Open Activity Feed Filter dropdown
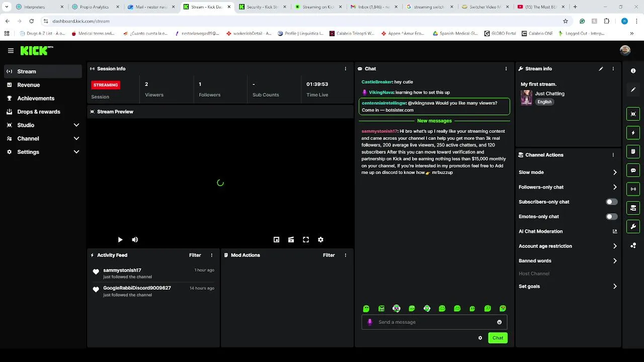Viewport: 644px width, 362px height. (x=195, y=255)
